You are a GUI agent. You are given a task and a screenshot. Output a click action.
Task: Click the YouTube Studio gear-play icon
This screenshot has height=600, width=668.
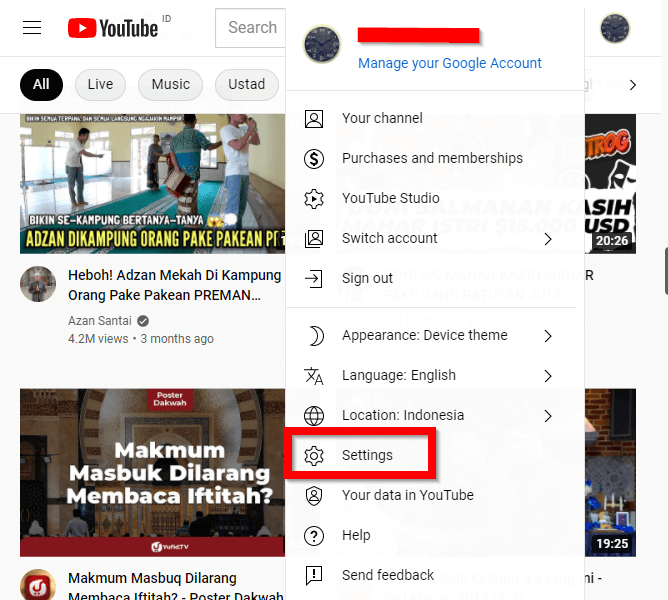tap(314, 199)
